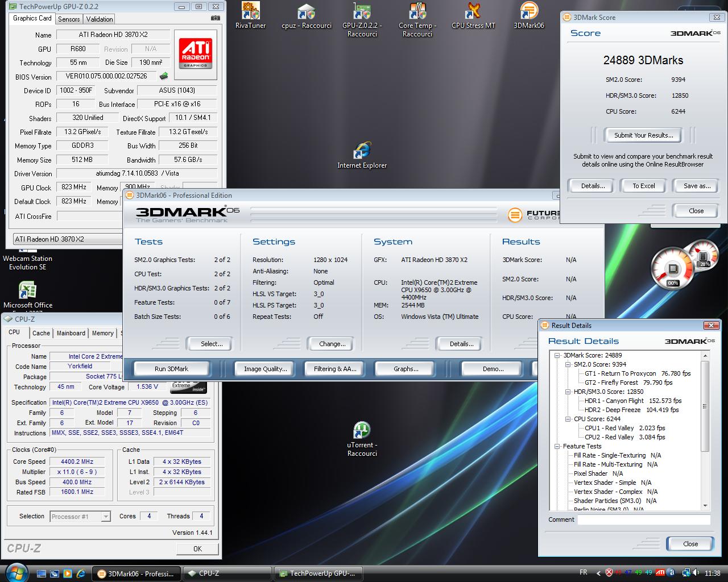Screen dimensions: 728x582
Task: Select HDR2 - Deep Freeze row
Action: click(632, 410)
